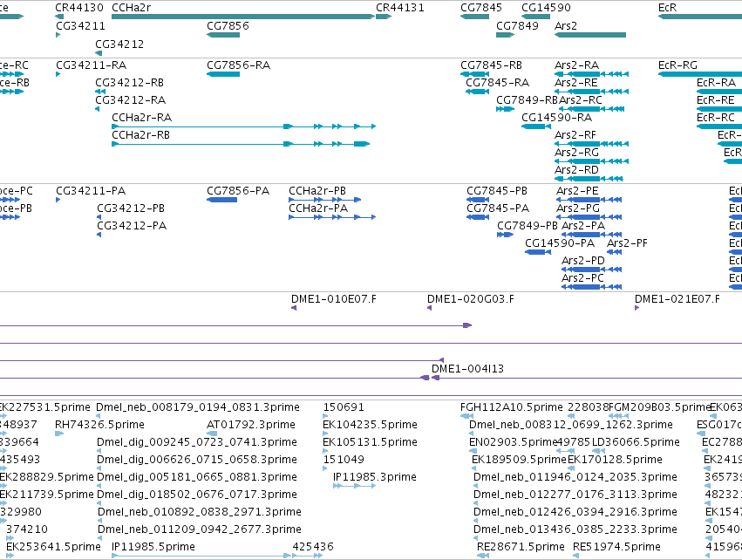Select the DME1-004I13 BAC label
Image resolution: width=742 pixels, height=560 pixels.
coord(467,369)
